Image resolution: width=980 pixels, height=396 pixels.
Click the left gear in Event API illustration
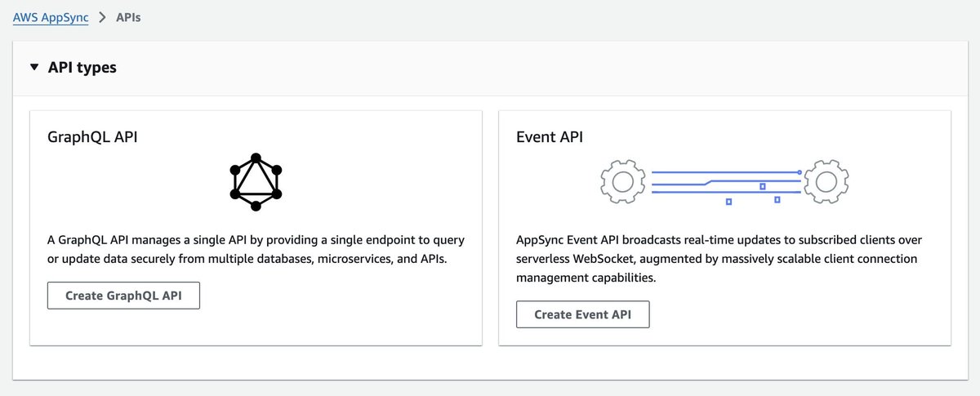click(622, 182)
